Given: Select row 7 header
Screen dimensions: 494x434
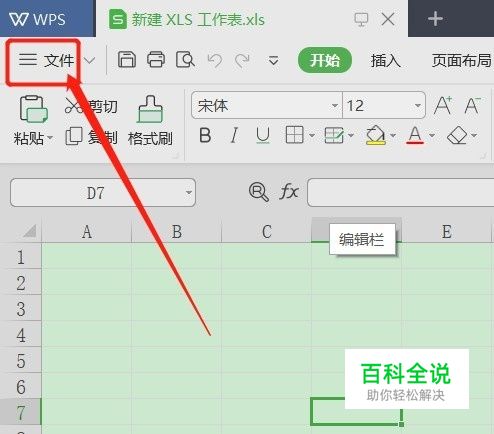Looking at the screenshot, I should pos(21,412).
